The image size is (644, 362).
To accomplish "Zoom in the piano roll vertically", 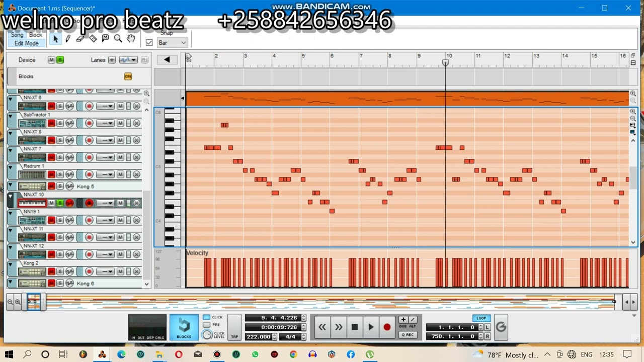I will pos(633,112).
